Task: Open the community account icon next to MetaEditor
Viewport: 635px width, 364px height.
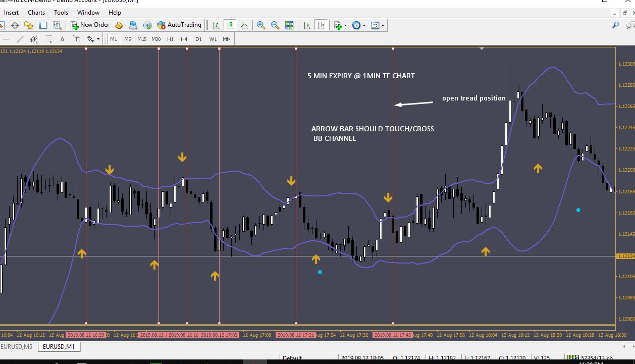Action: 133,25
